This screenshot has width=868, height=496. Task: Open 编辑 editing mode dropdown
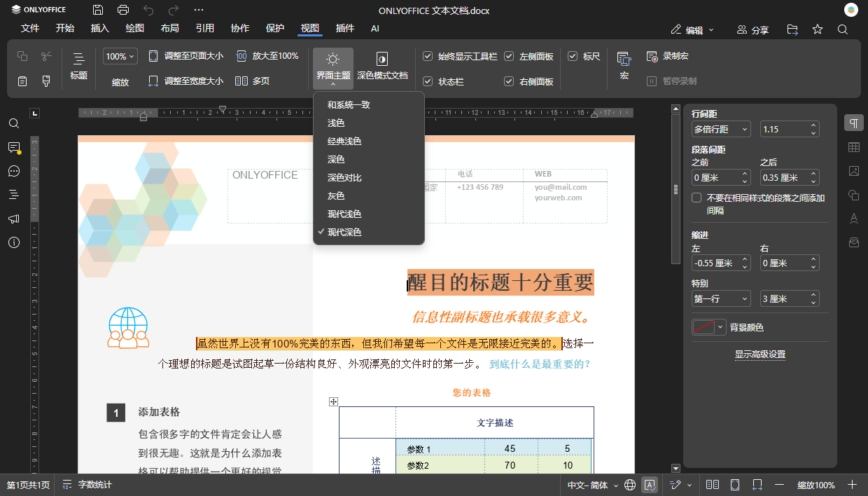click(693, 30)
